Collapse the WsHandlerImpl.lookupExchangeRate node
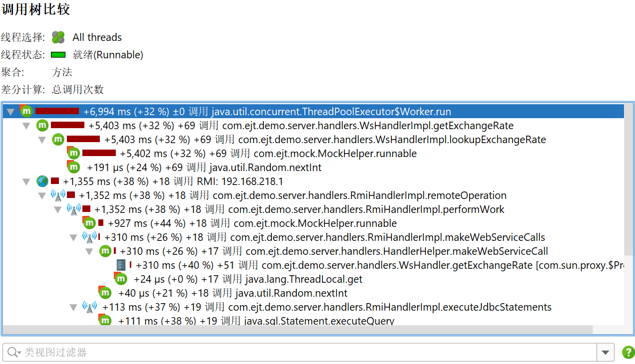 coord(42,140)
